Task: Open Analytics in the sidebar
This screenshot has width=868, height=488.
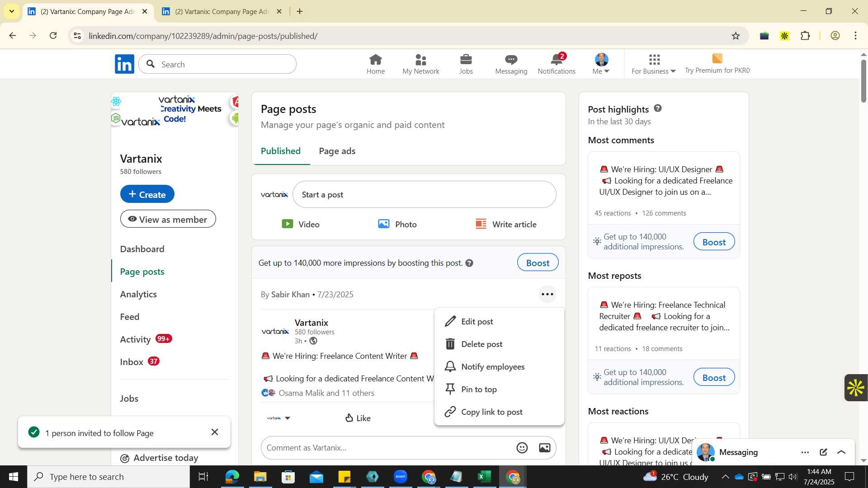Action: [138, 294]
